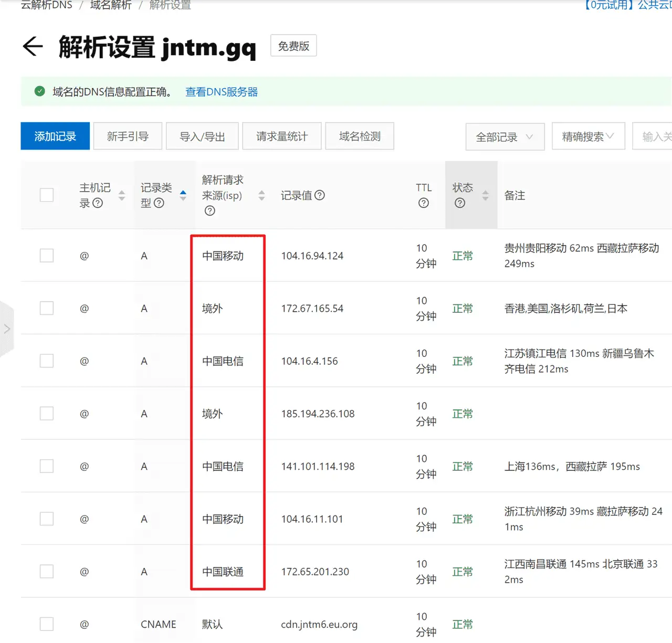The height and width of the screenshot is (643, 672).
Task: Go to 域名解析 in breadcrumb
Action: click(x=111, y=5)
